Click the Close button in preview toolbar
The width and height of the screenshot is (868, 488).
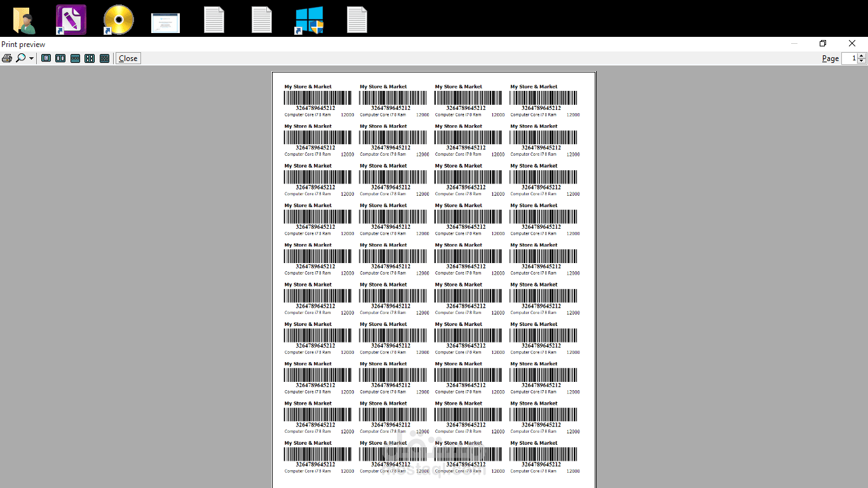click(x=128, y=58)
